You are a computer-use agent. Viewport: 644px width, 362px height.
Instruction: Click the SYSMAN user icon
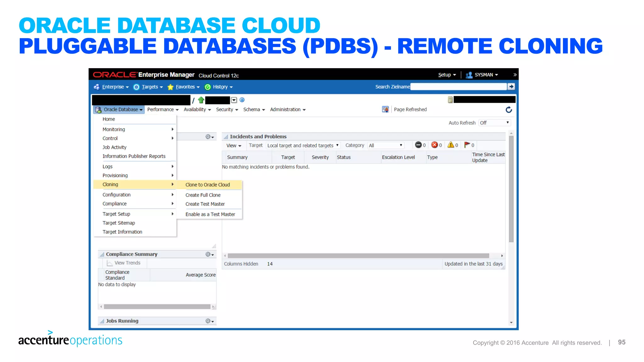coord(469,75)
